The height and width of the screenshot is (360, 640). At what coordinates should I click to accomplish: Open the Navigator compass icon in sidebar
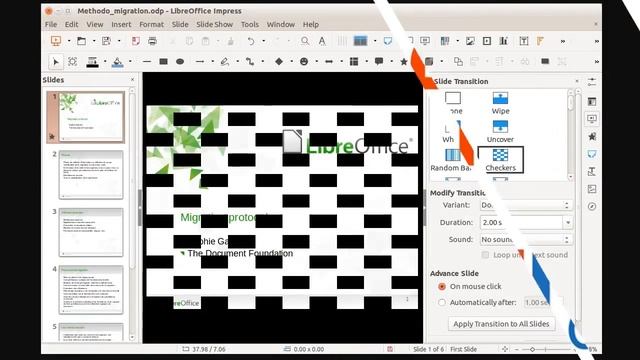[x=592, y=207]
